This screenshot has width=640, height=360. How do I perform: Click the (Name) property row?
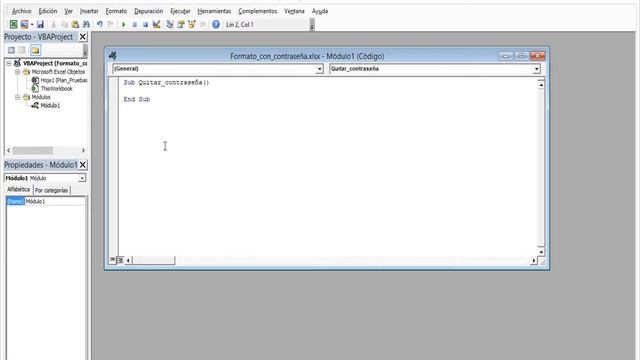click(x=16, y=202)
